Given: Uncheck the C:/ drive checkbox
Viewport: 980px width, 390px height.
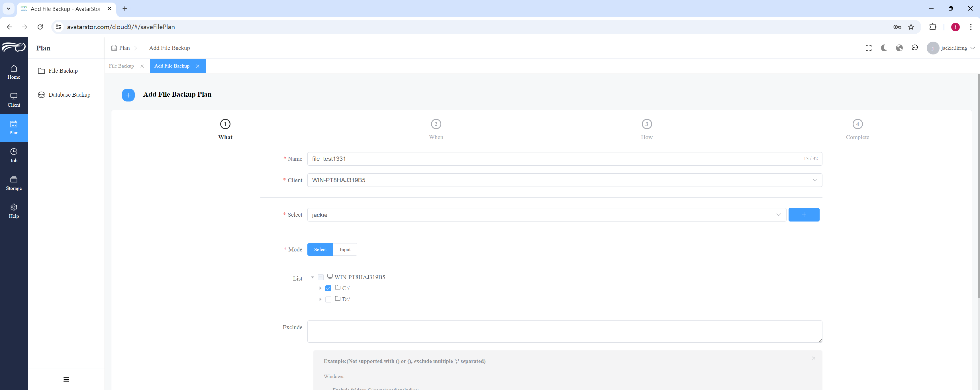Looking at the screenshot, I should (x=328, y=288).
